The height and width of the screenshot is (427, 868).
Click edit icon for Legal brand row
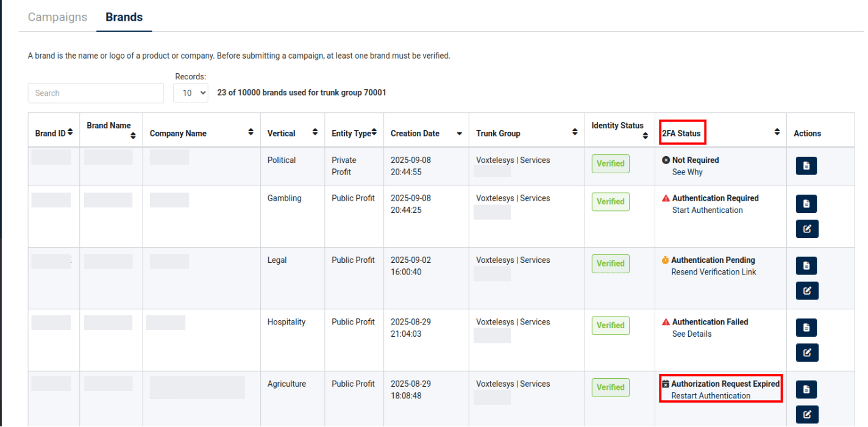click(x=806, y=291)
